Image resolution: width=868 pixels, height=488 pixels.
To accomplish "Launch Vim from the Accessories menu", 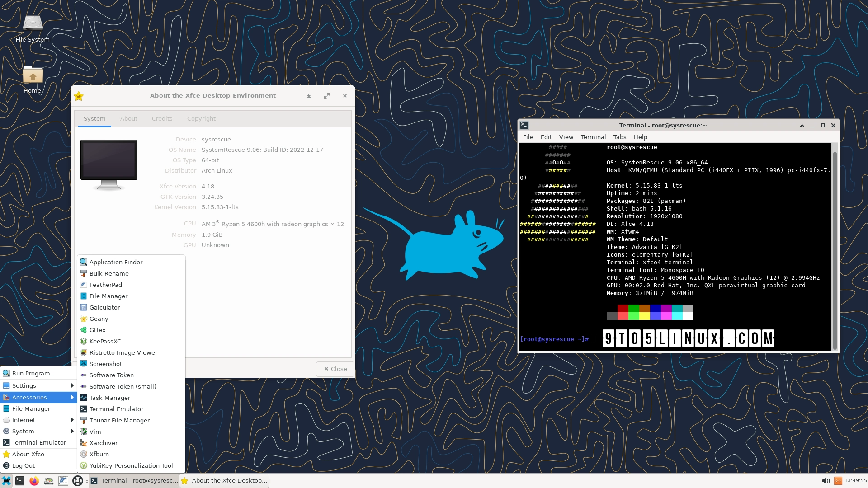I will (x=95, y=432).
